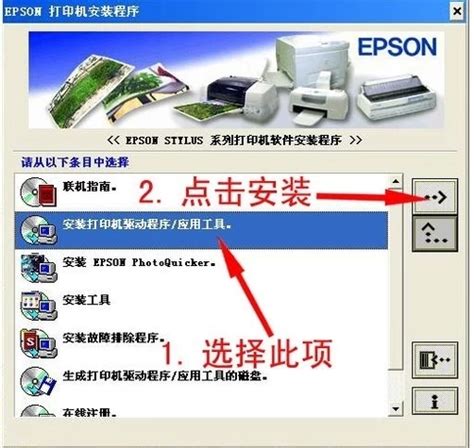
Task: Click the install tools icon
Action: (x=38, y=306)
